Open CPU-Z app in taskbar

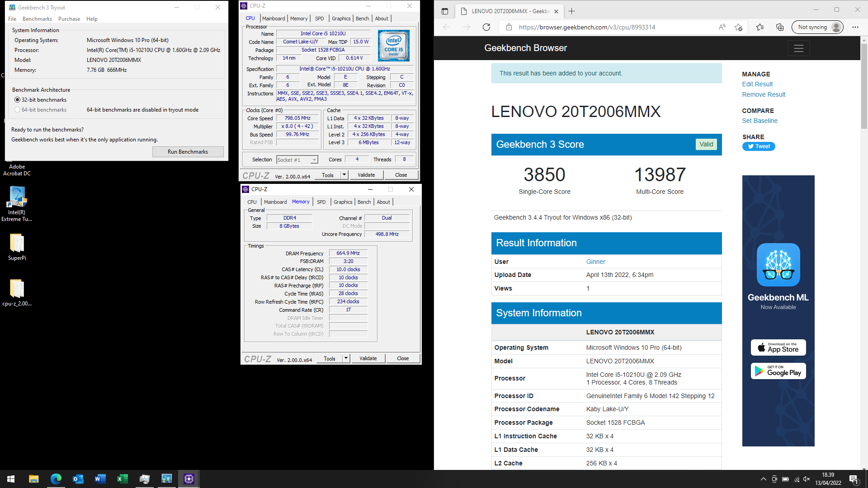tap(189, 479)
